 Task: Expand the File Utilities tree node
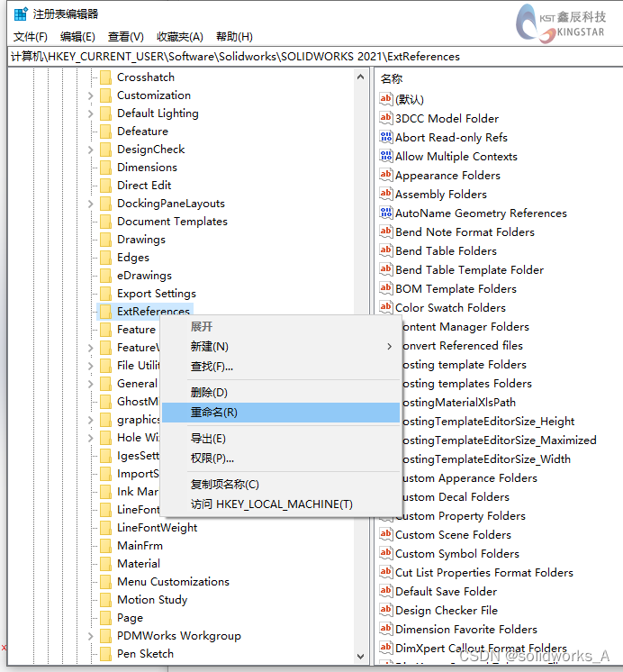coord(90,366)
